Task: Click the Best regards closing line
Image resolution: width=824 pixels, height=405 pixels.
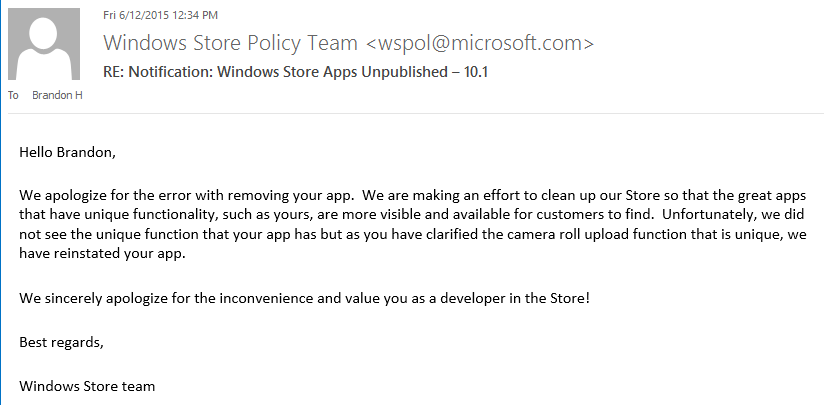Action: tap(61, 342)
